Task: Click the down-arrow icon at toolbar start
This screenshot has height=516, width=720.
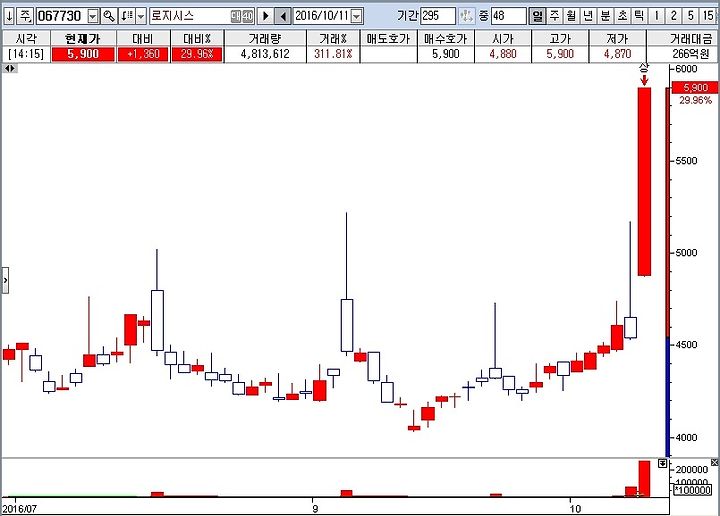Action: [9, 16]
